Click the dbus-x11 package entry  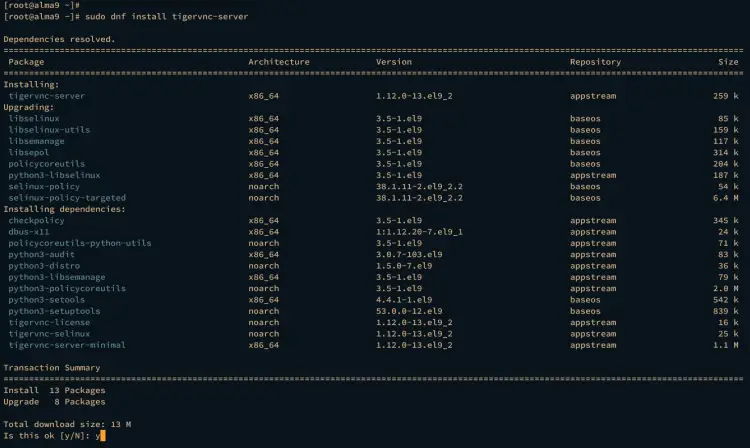point(29,232)
